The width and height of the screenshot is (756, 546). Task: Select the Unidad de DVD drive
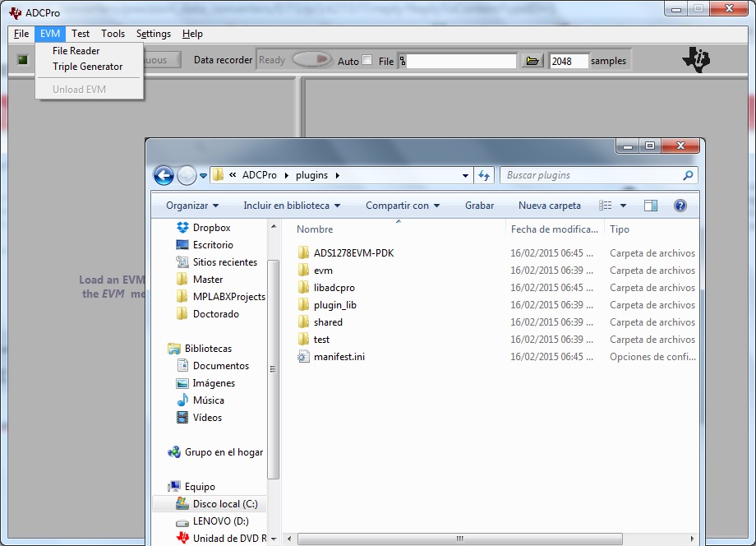(x=229, y=539)
